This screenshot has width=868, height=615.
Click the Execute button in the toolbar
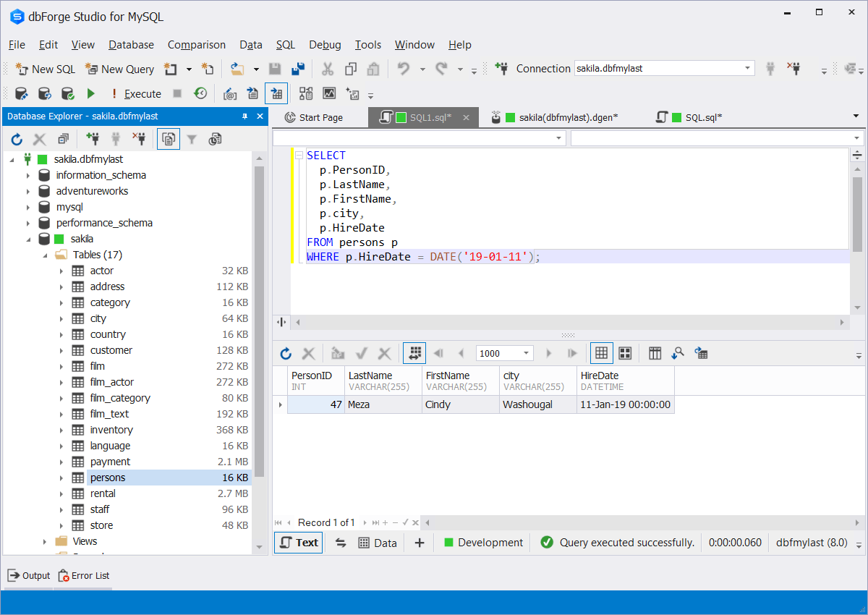142,93
